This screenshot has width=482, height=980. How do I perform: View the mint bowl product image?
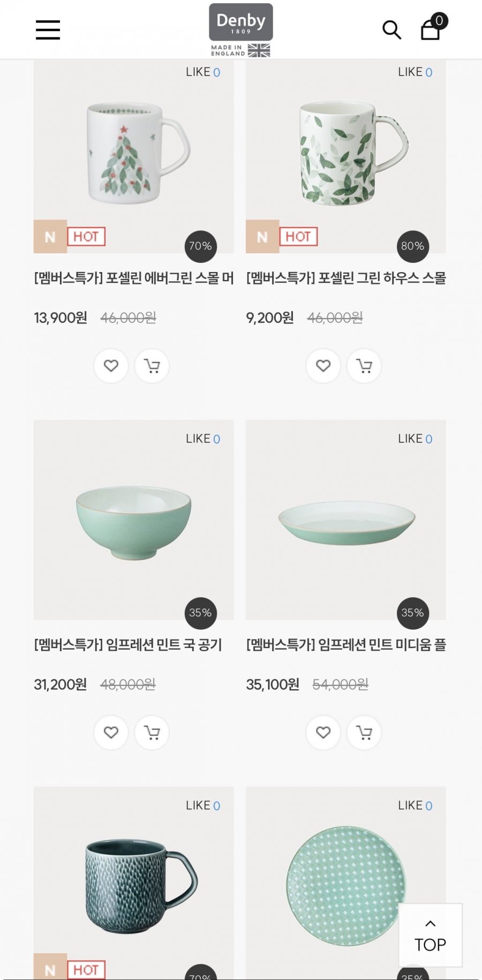134,522
